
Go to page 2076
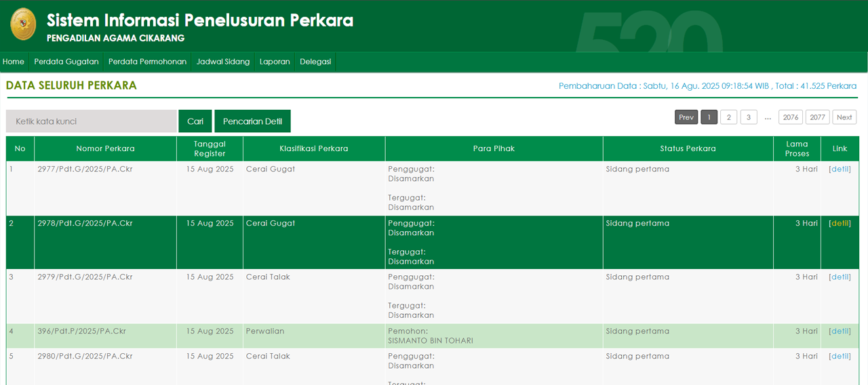tap(790, 117)
